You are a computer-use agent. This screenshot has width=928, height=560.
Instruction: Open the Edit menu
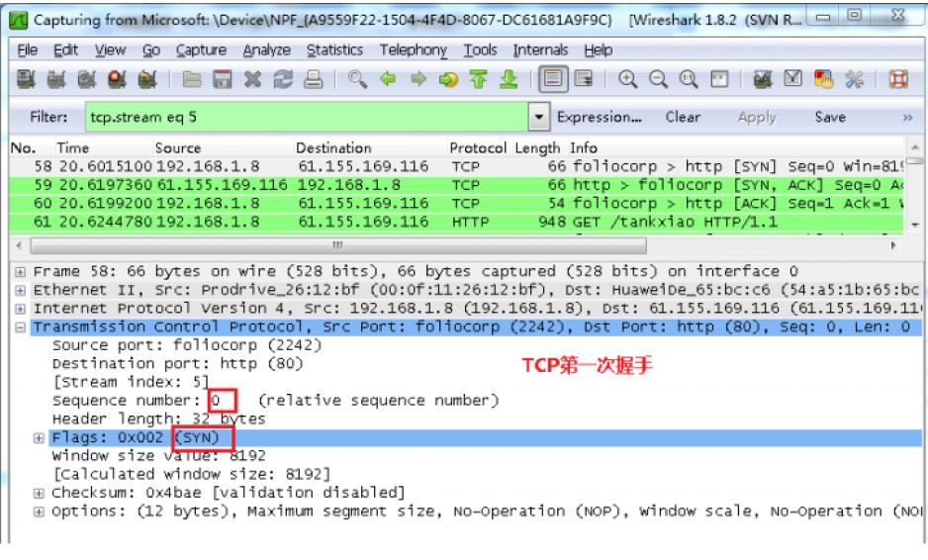pyautogui.click(x=65, y=50)
